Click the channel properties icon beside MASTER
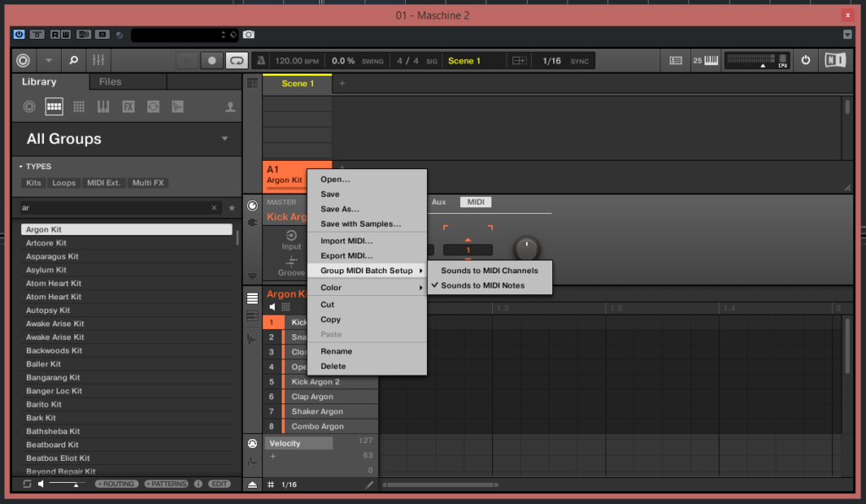This screenshot has height=504, width=866. tap(252, 205)
